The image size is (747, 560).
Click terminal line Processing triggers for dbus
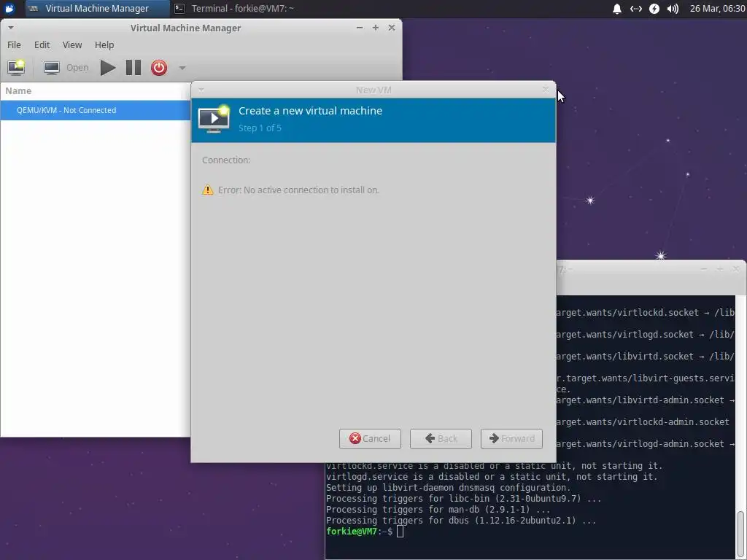[461, 521]
